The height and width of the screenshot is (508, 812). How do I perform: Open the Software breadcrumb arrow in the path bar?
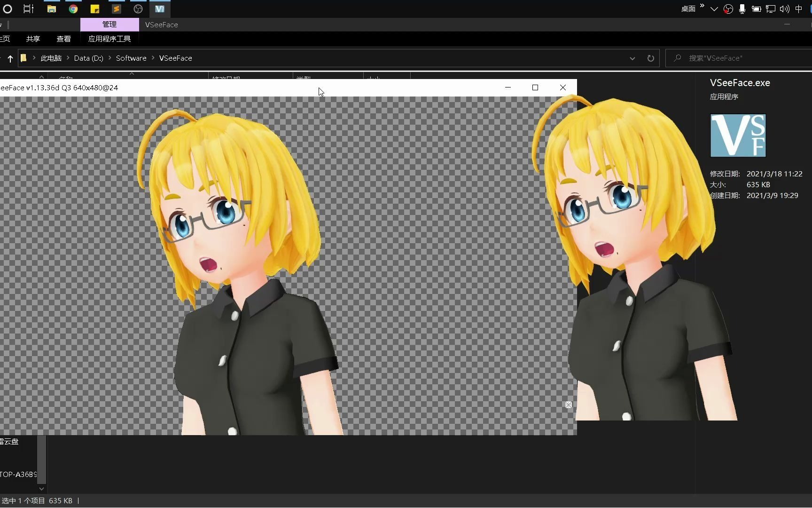click(152, 58)
